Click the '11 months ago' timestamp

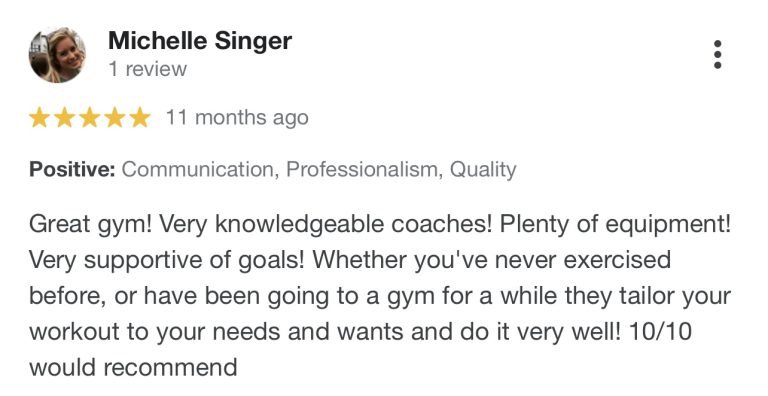[x=238, y=118]
